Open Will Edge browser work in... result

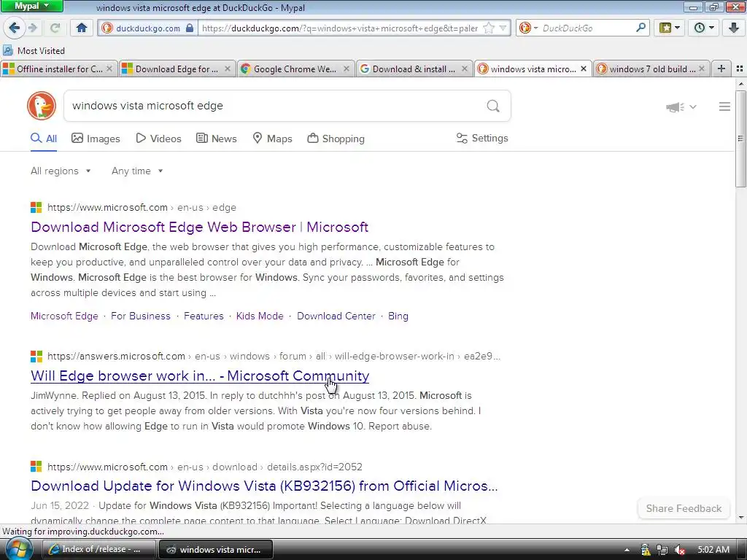(200, 376)
